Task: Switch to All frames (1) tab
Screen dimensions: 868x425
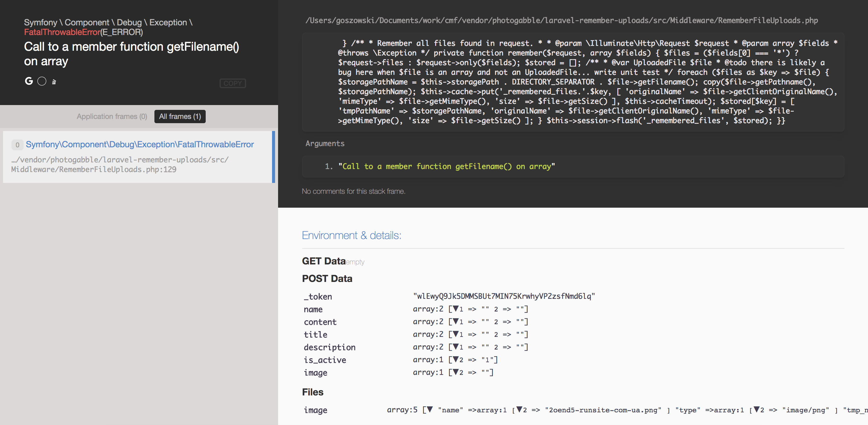Action: (180, 117)
